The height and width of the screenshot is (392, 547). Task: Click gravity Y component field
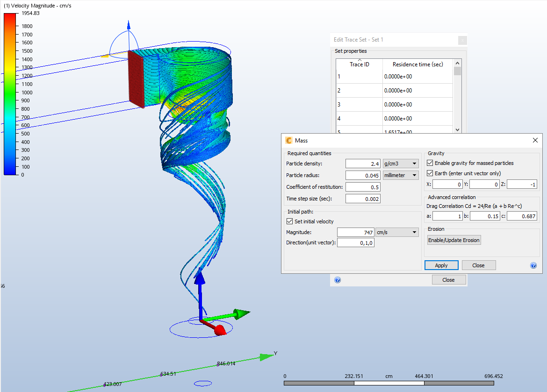point(484,184)
